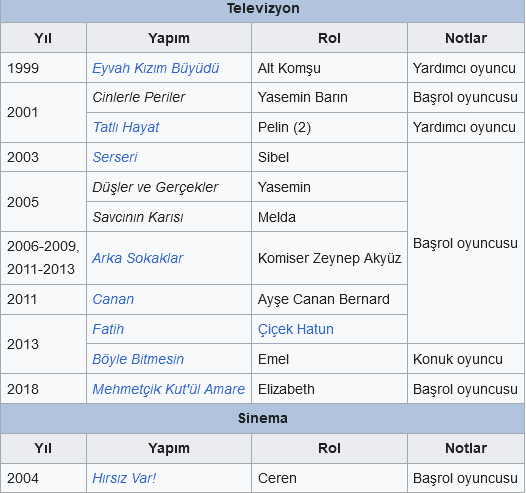Click the Rol column header under Sinema
The height and width of the screenshot is (493, 526).
[x=329, y=448]
